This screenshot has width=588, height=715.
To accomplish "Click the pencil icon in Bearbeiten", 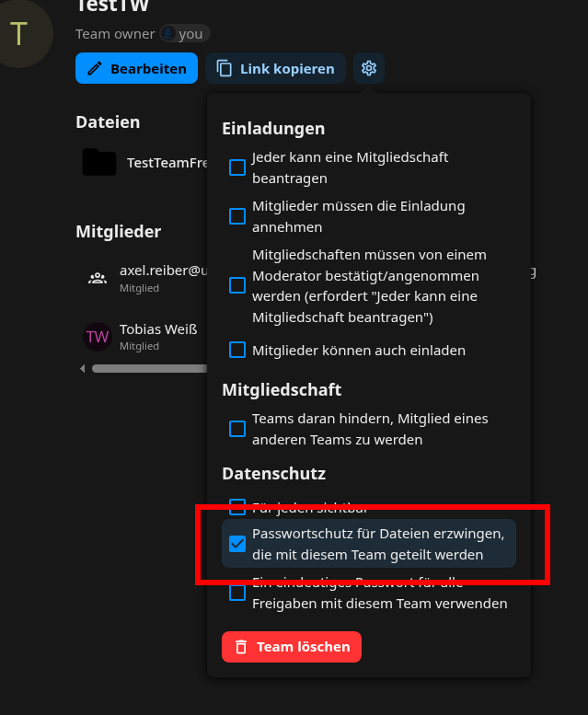I will pos(94,69).
